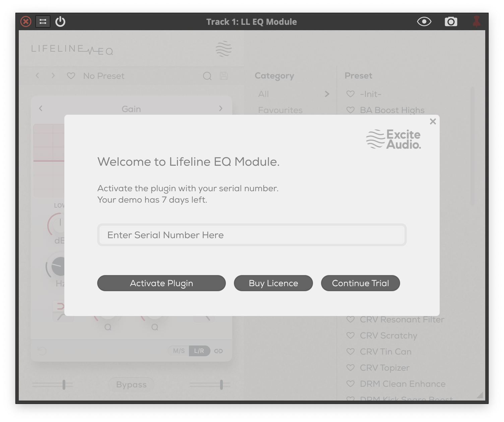Go to next preset with right arrow

pyautogui.click(x=53, y=76)
